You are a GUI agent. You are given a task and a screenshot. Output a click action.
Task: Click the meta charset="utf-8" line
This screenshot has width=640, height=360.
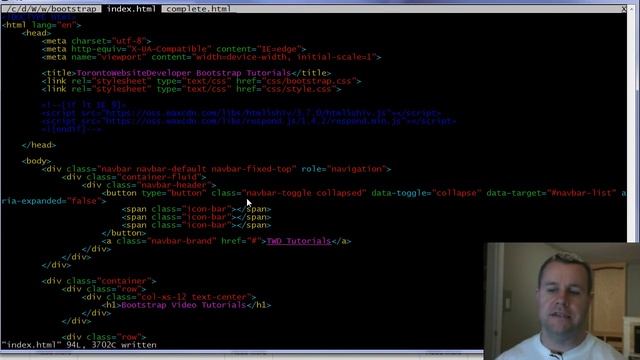coord(96,41)
